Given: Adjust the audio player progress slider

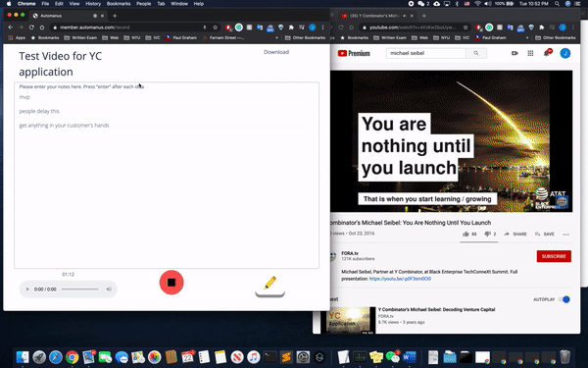Looking at the screenshot, I should pos(80,289).
